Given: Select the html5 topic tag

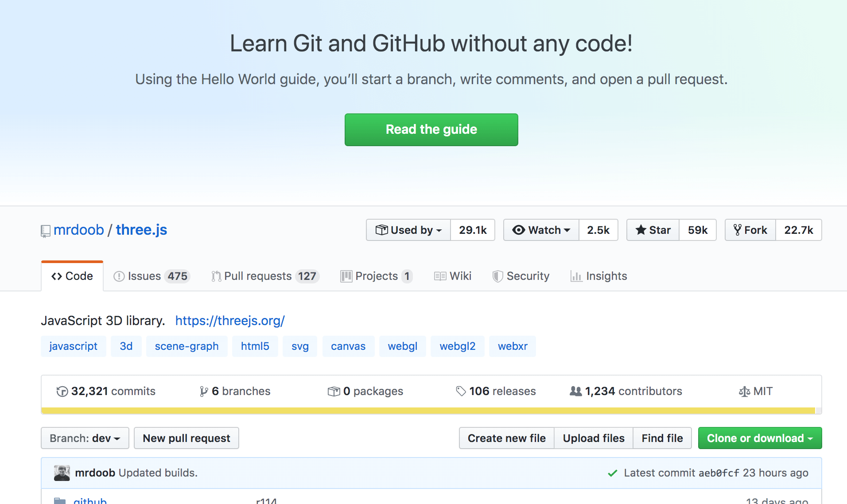Looking at the screenshot, I should click(x=255, y=346).
